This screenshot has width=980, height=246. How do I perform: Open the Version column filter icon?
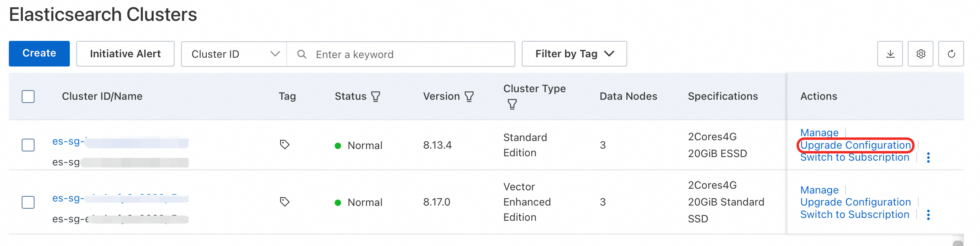point(469,97)
